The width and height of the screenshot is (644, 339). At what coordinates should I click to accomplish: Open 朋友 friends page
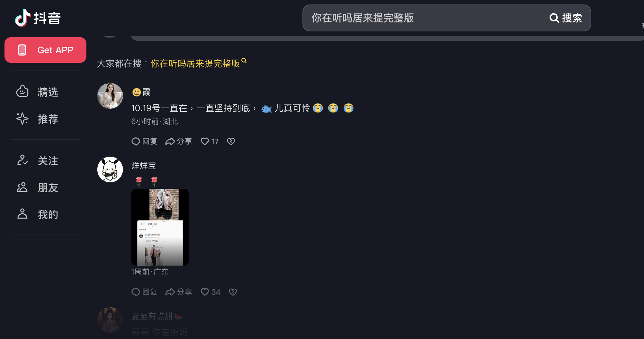pos(37,187)
